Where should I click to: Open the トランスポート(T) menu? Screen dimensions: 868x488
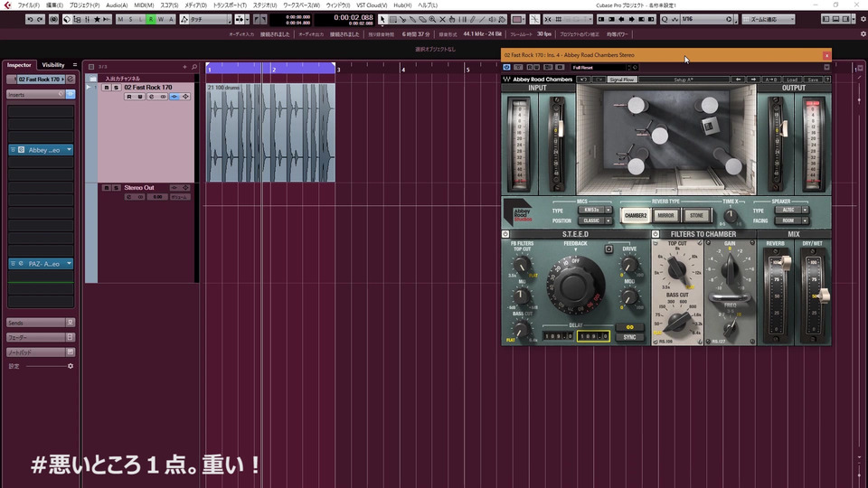(230, 5)
